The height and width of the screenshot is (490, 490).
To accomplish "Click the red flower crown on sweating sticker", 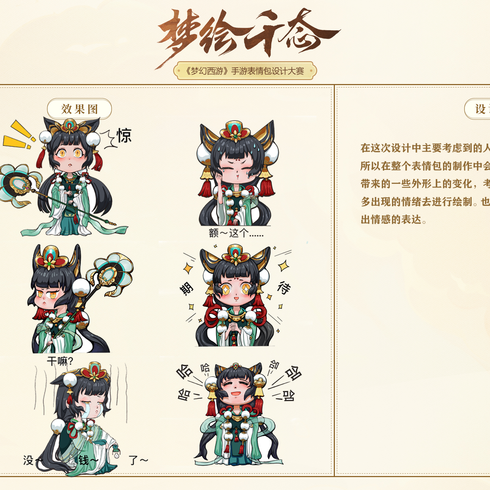I will point(235,131).
